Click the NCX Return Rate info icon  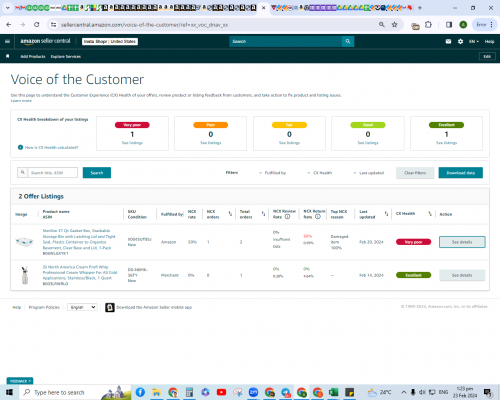click(x=318, y=217)
